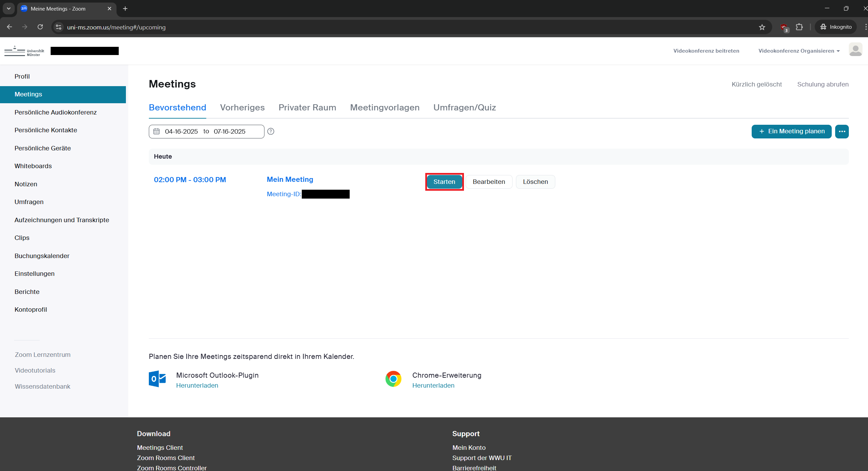
Task: Click the red shield extension icon
Action: [784, 27]
